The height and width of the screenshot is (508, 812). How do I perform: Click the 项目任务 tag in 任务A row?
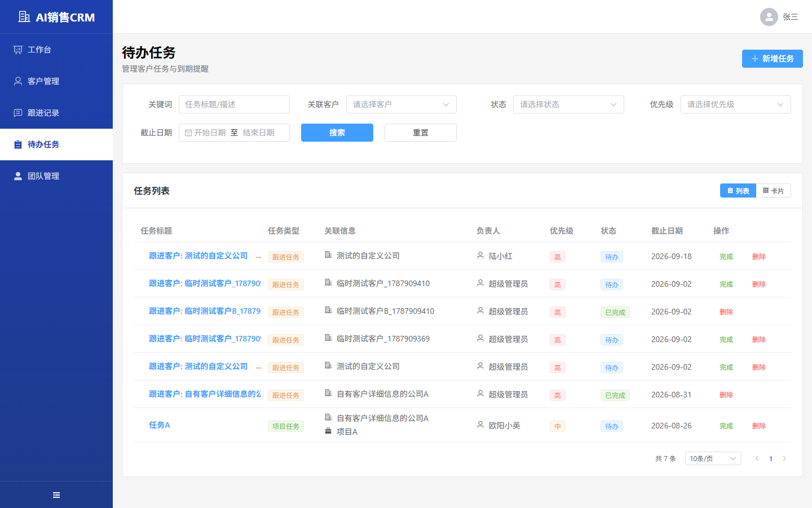[286, 426]
